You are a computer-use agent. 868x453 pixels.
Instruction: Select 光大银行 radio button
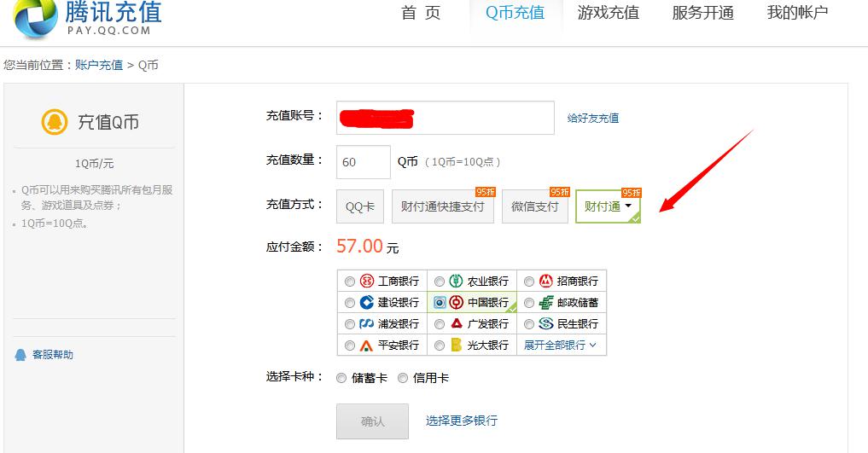439,346
